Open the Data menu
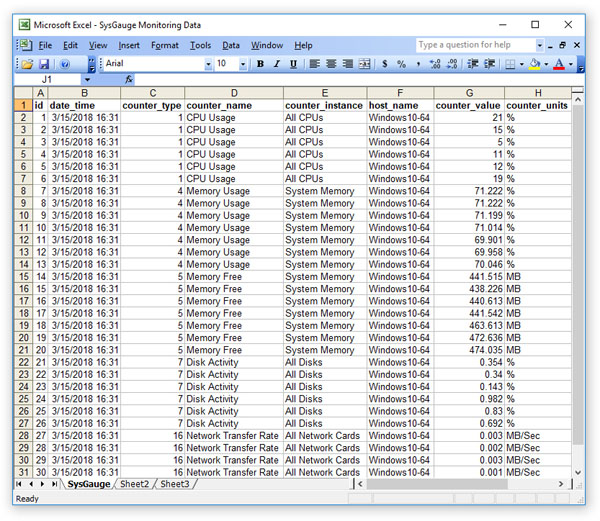This screenshot has height=521, width=600. (x=231, y=46)
